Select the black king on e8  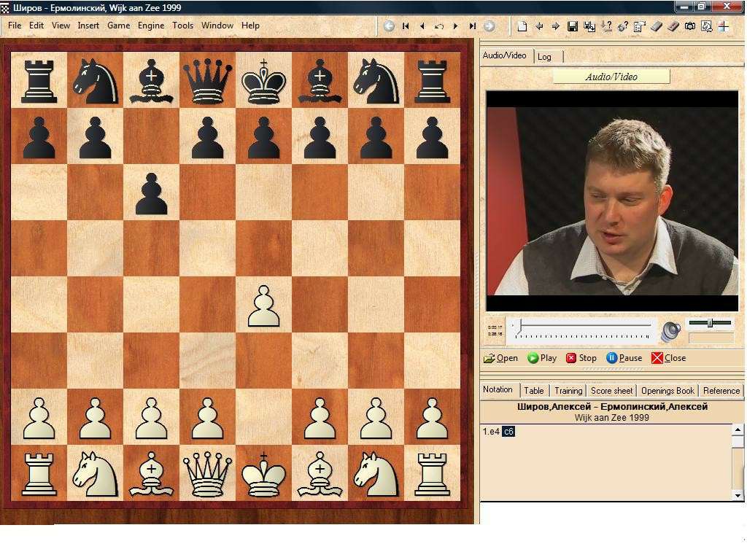point(263,80)
